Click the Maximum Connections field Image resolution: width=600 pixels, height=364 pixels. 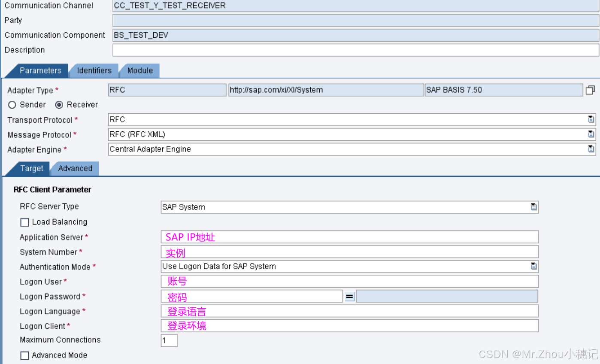tap(169, 340)
